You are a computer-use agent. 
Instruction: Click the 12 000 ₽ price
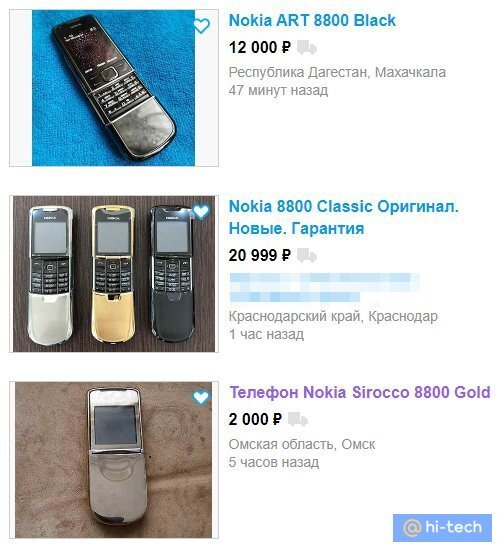(x=260, y=48)
